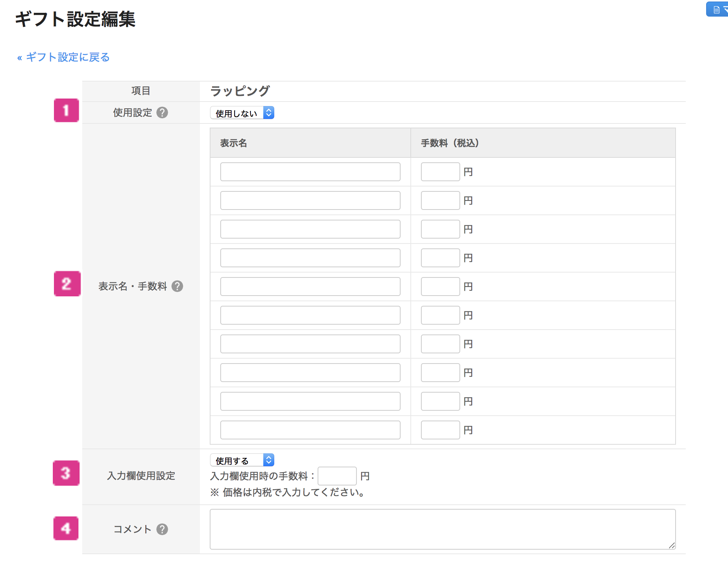Open the 使用しない usage dropdown
The image size is (728, 564).
point(242,113)
